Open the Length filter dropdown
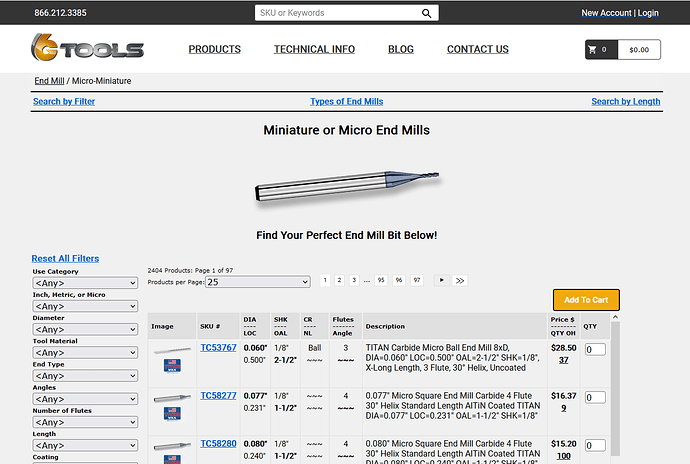This screenshot has height=464, width=690. pyautogui.click(x=85, y=446)
